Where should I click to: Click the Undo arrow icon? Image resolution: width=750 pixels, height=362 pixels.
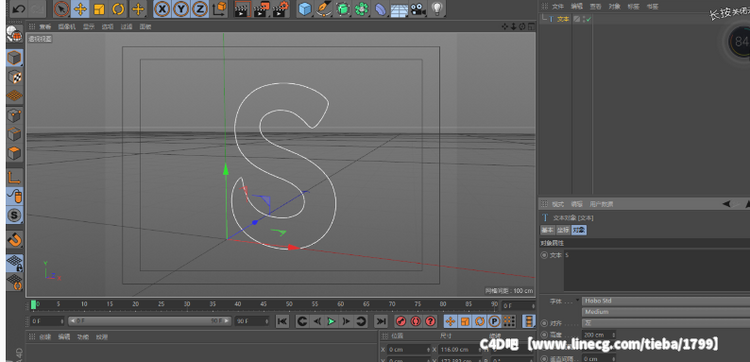pyautogui.click(x=18, y=9)
